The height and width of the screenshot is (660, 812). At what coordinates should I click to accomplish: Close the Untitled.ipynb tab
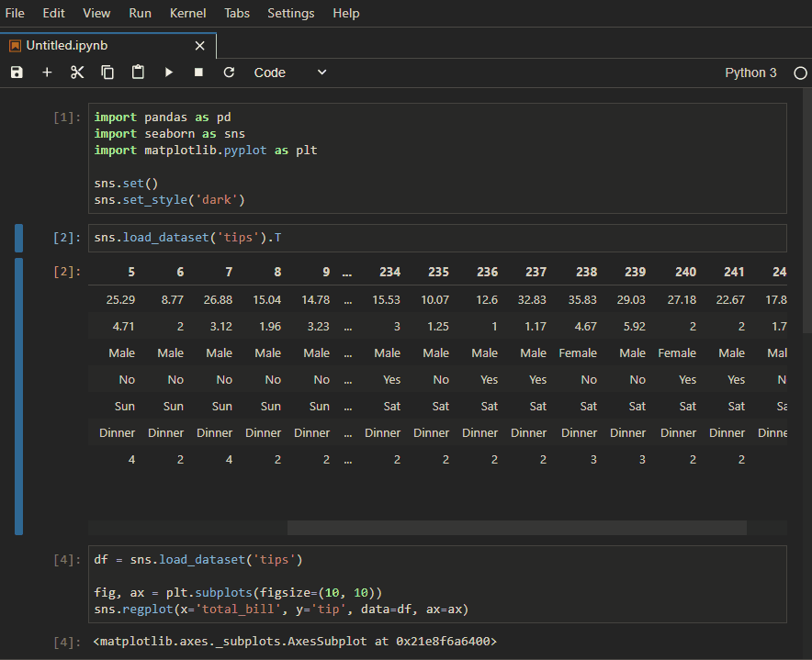coord(200,45)
